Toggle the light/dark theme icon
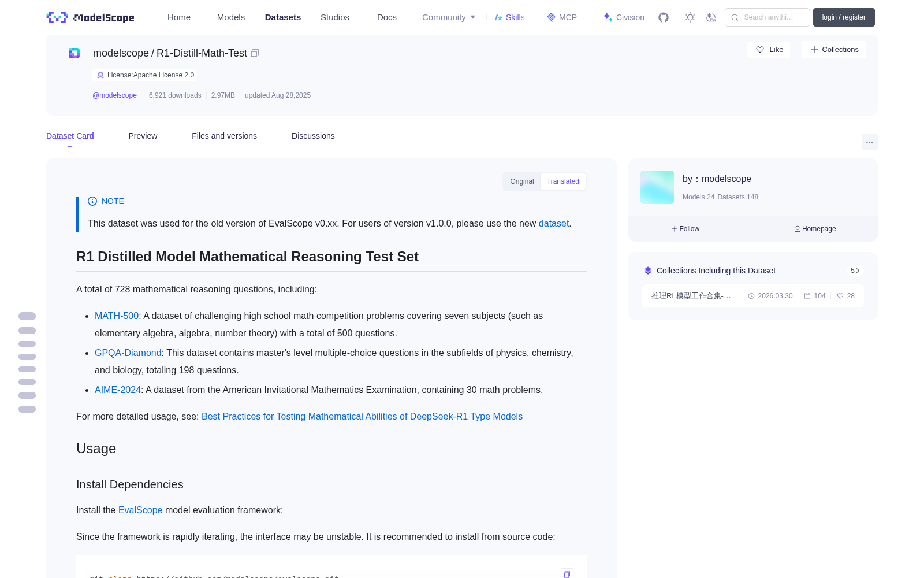Image resolution: width=924 pixels, height=578 pixels. [x=690, y=17]
